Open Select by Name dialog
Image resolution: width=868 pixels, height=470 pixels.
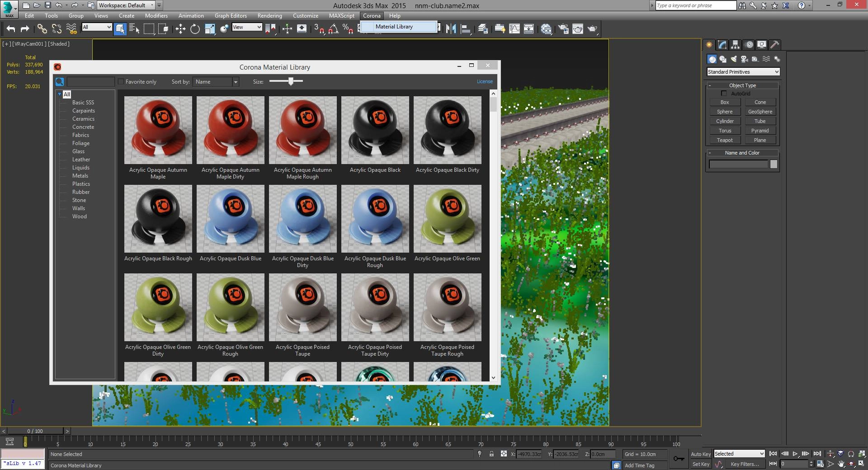click(x=134, y=29)
